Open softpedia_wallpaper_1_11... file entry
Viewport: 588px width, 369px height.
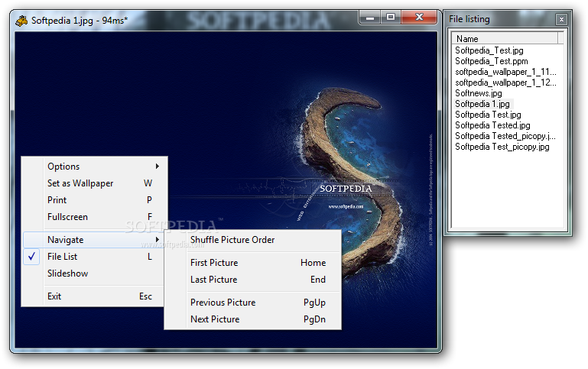click(505, 72)
